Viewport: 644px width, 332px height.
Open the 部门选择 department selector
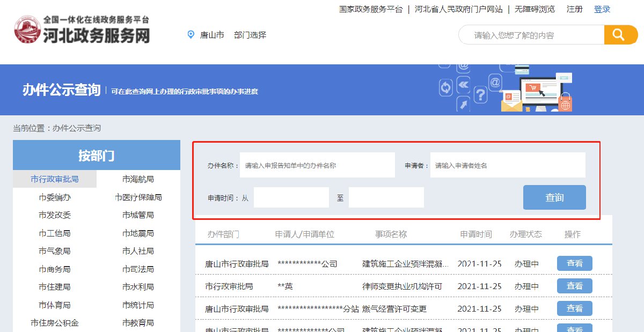(250, 35)
